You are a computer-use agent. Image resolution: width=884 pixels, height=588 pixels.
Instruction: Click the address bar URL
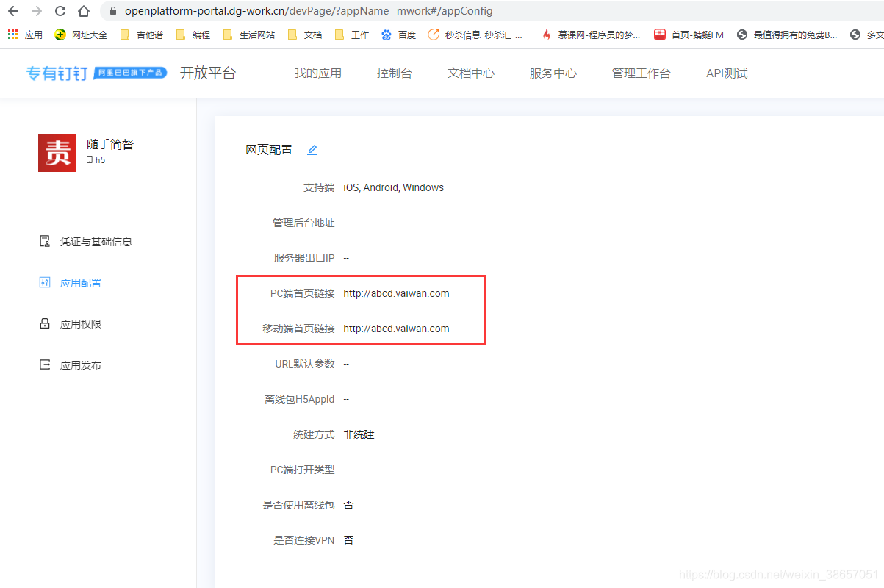[x=309, y=11]
